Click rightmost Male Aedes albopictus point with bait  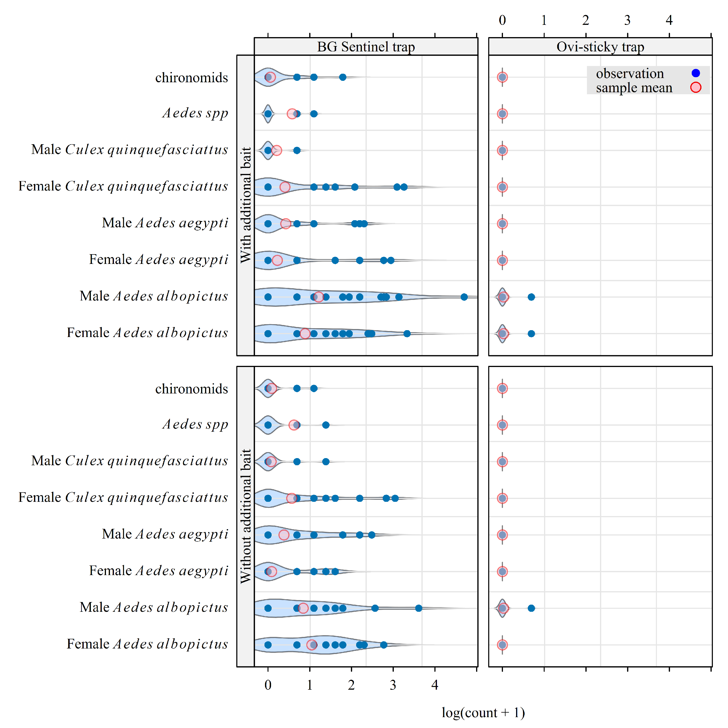click(464, 297)
